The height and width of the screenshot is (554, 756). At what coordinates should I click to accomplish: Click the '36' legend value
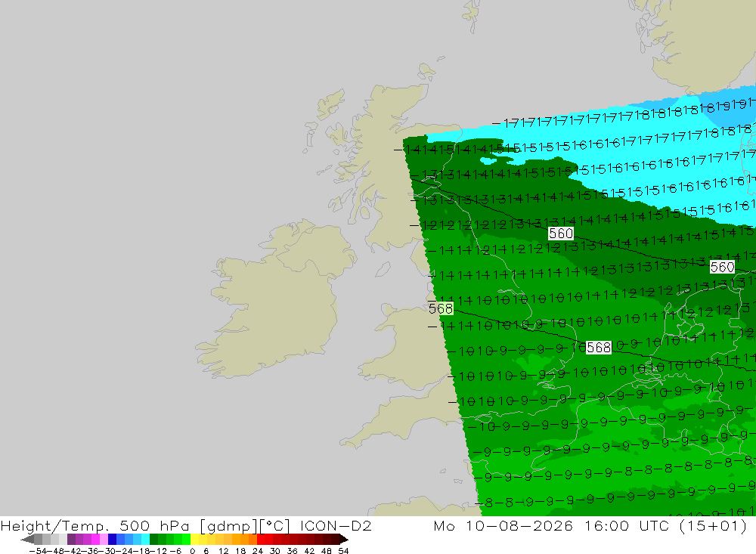pyautogui.click(x=292, y=551)
